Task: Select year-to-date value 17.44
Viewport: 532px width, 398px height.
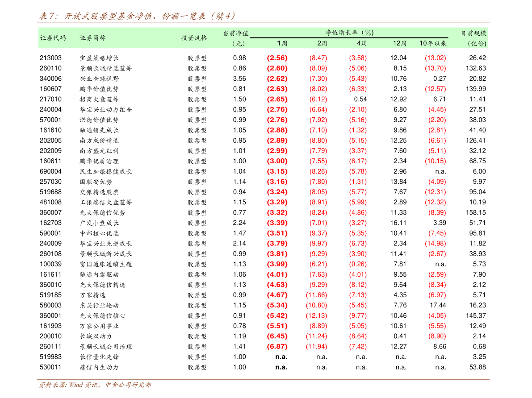Action: pos(438,306)
